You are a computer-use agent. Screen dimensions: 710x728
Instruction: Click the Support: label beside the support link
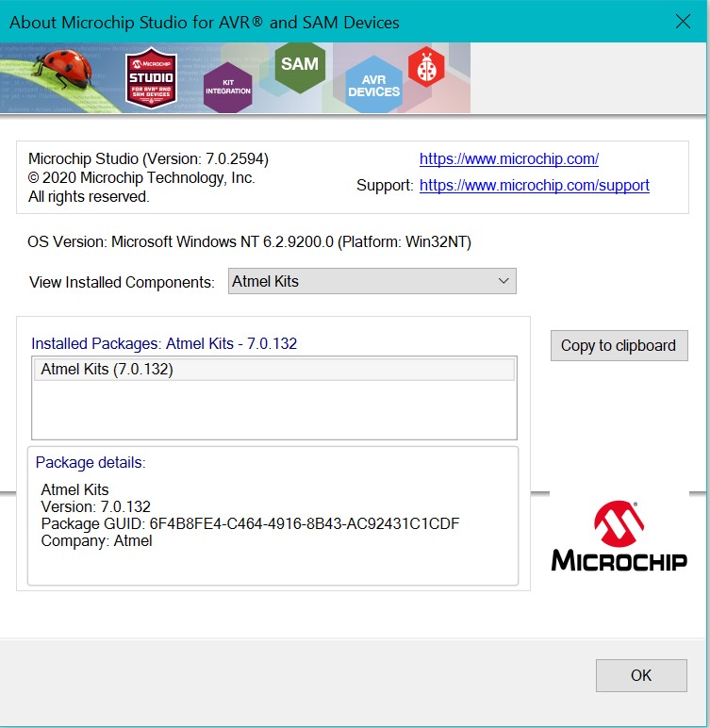click(x=385, y=185)
